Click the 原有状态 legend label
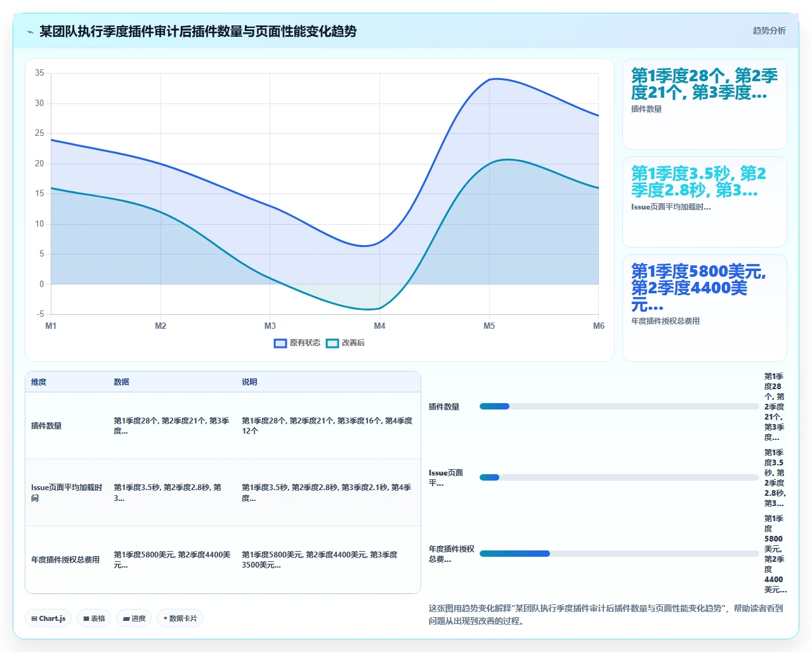Viewport: 812px width, 652px height. point(305,343)
